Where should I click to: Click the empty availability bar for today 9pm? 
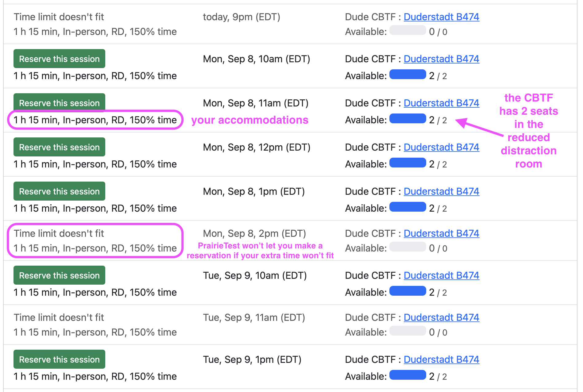(x=407, y=30)
